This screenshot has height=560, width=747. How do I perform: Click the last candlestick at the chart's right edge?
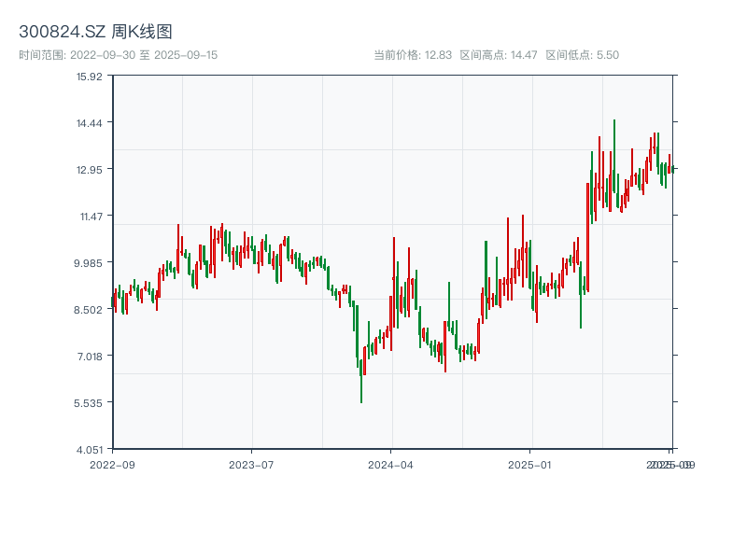(x=672, y=169)
